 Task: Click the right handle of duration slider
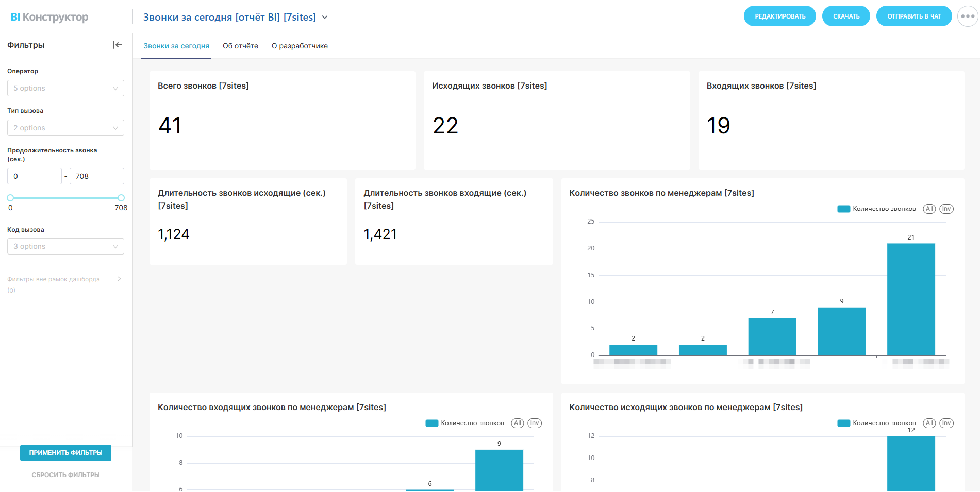click(121, 198)
